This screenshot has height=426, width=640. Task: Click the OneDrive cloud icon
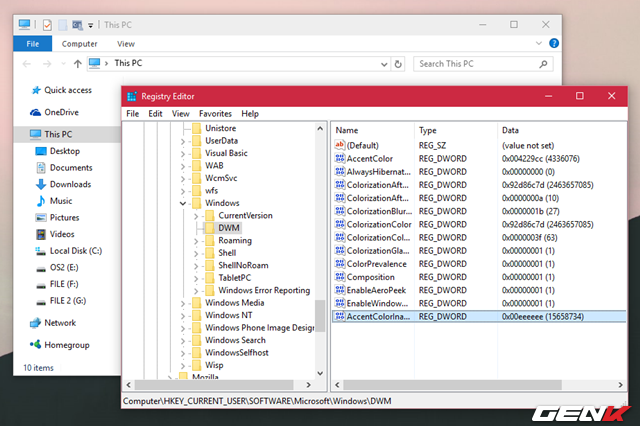point(36,112)
